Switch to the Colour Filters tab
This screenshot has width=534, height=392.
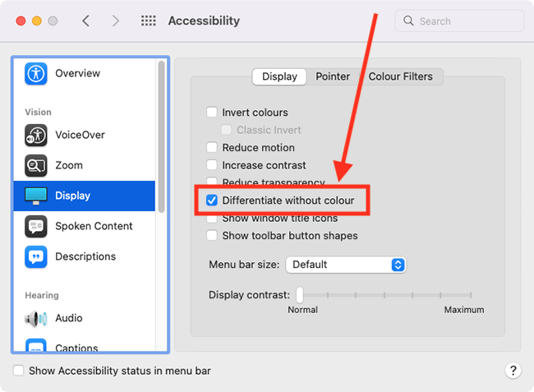(401, 76)
